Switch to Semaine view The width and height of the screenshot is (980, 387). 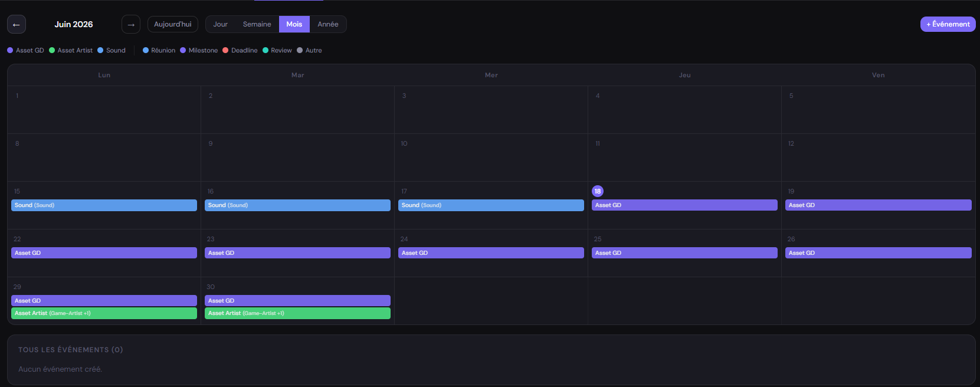pyautogui.click(x=257, y=24)
